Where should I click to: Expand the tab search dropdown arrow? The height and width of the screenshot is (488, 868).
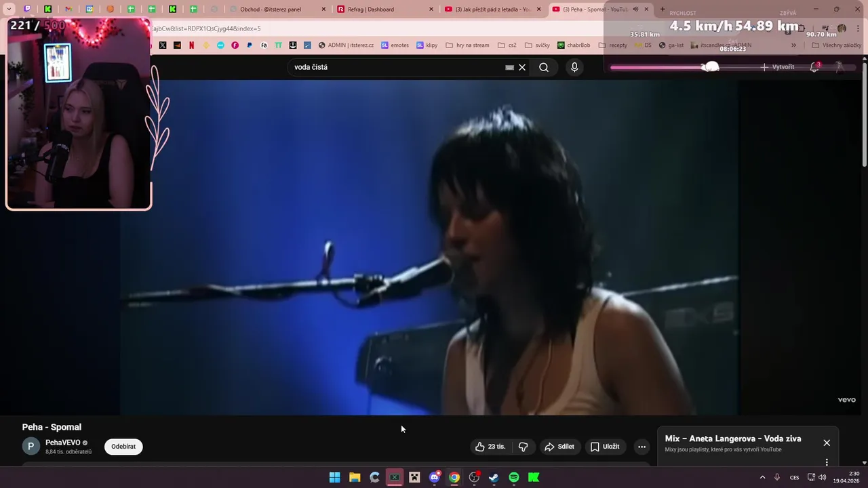(x=9, y=9)
